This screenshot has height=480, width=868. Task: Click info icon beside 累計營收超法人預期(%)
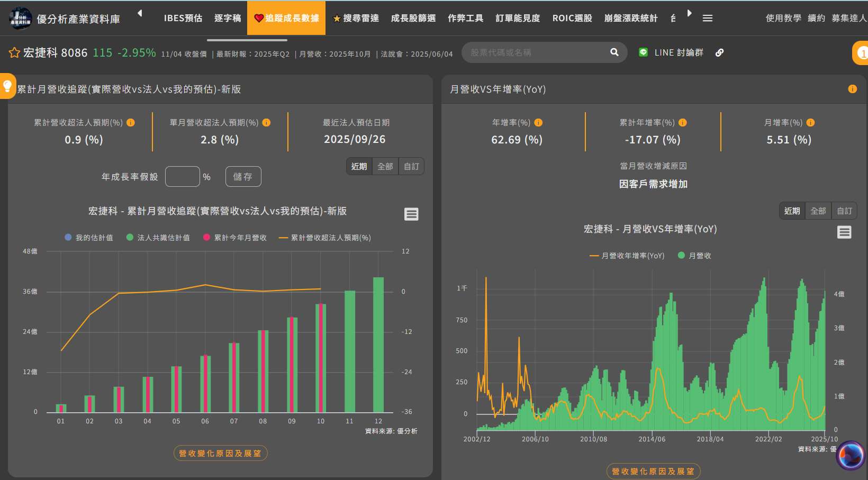(x=131, y=123)
